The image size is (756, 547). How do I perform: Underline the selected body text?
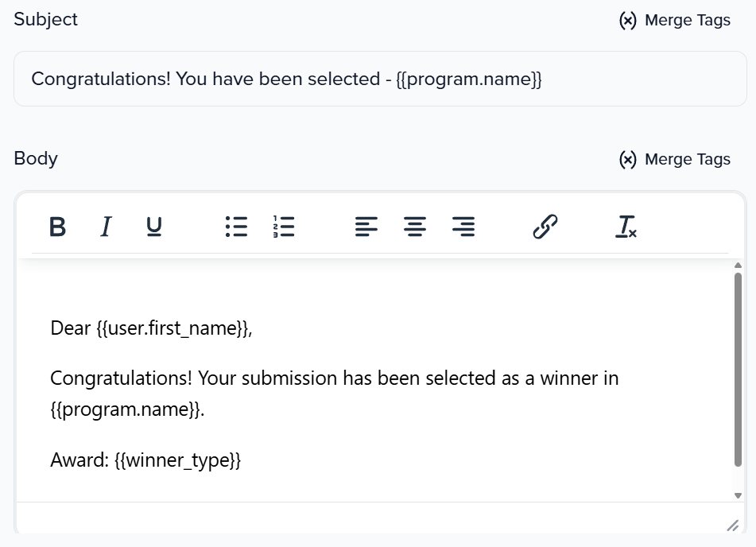[x=154, y=227]
